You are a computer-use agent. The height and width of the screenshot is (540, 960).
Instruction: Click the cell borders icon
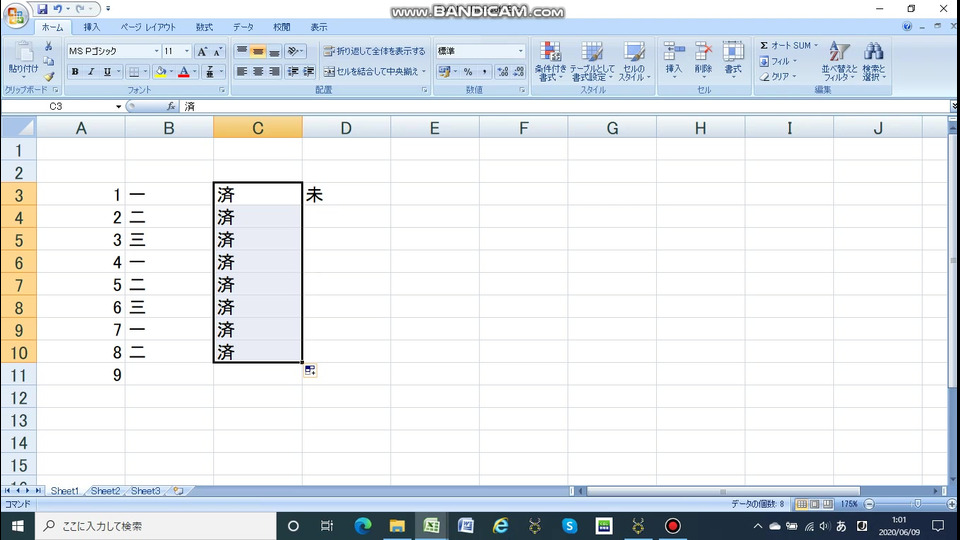[x=133, y=72]
